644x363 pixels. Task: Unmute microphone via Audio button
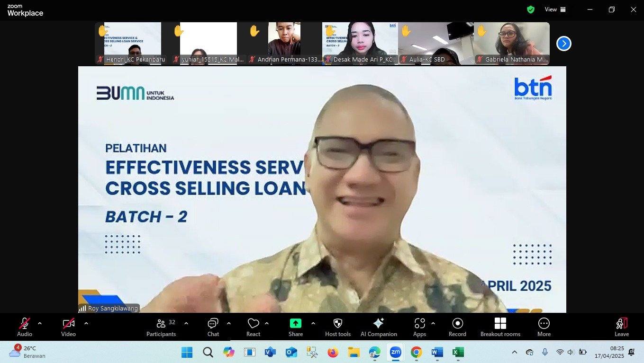click(25, 327)
